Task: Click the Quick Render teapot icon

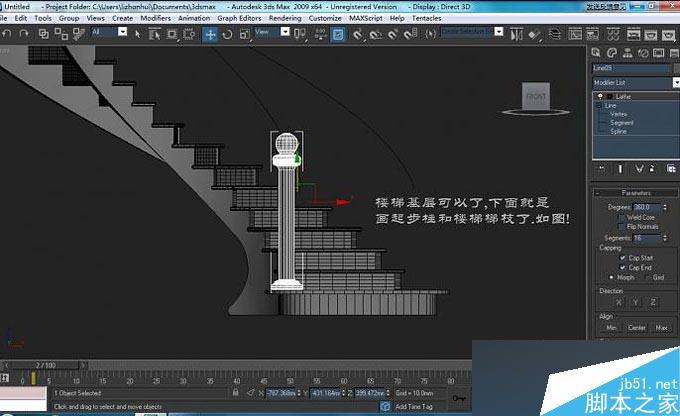Action: point(668,34)
